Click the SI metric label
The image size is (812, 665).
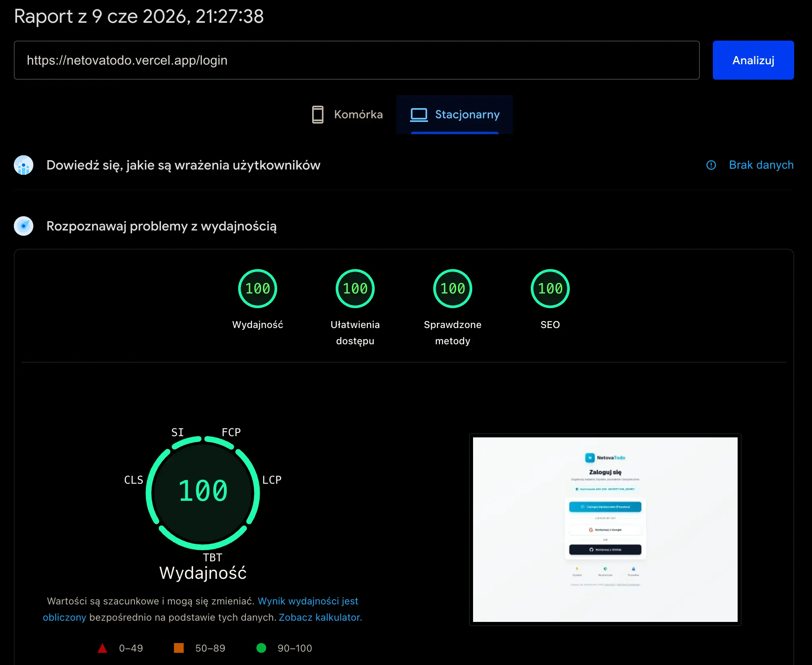coord(178,432)
